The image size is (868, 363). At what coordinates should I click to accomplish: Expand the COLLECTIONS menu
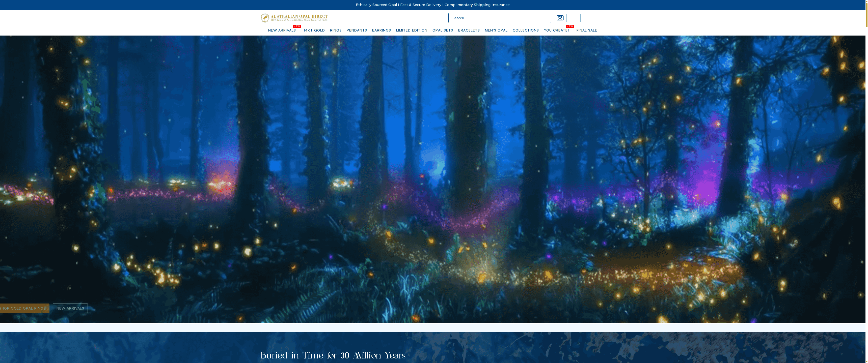click(526, 30)
